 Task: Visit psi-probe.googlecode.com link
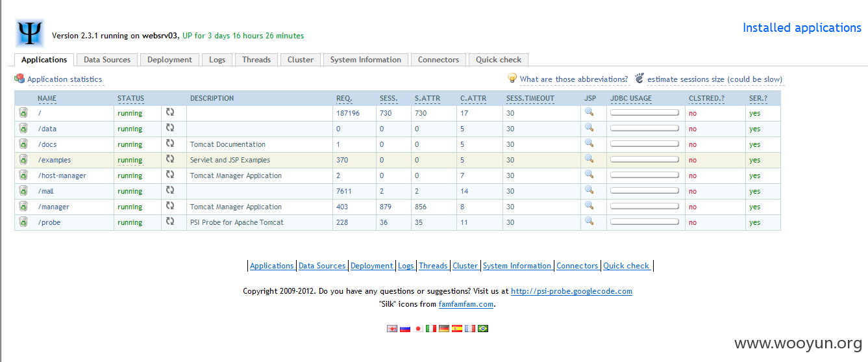(571, 291)
